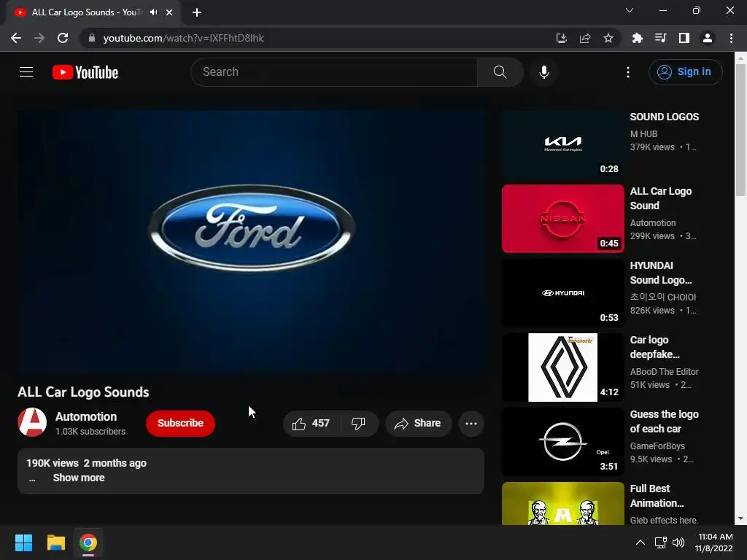The height and width of the screenshot is (560, 747).
Task: Open media controls icon in toolbar
Action: click(661, 38)
